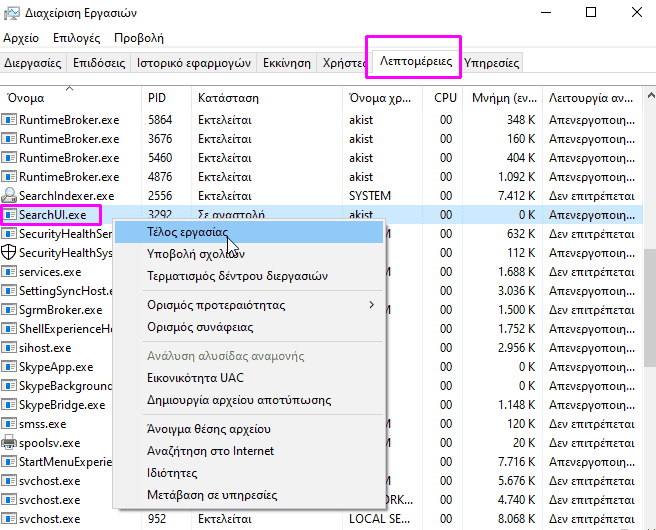The image size is (656, 530).
Task: Sort by the Όνομα χρήστη column header
Action: 382,98
